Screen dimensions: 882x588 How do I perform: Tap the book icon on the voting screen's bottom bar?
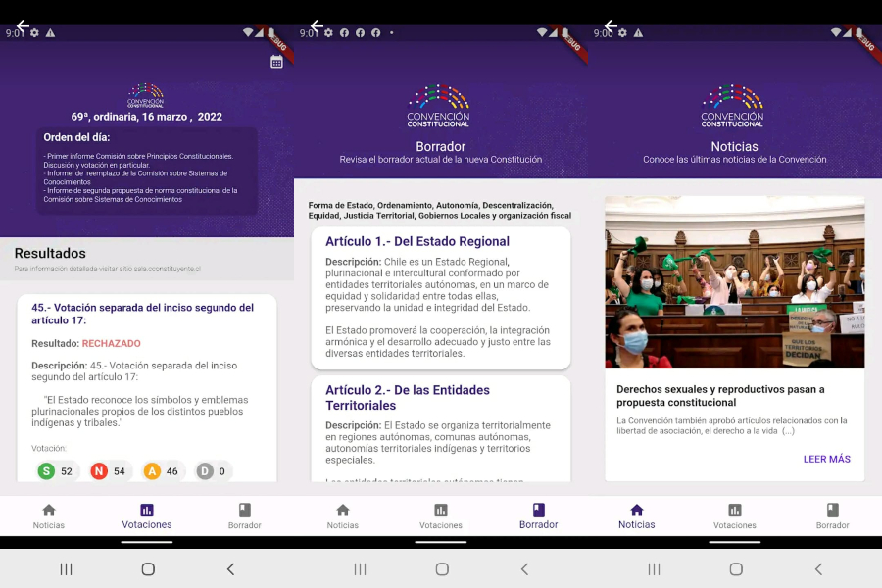click(x=245, y=511)
